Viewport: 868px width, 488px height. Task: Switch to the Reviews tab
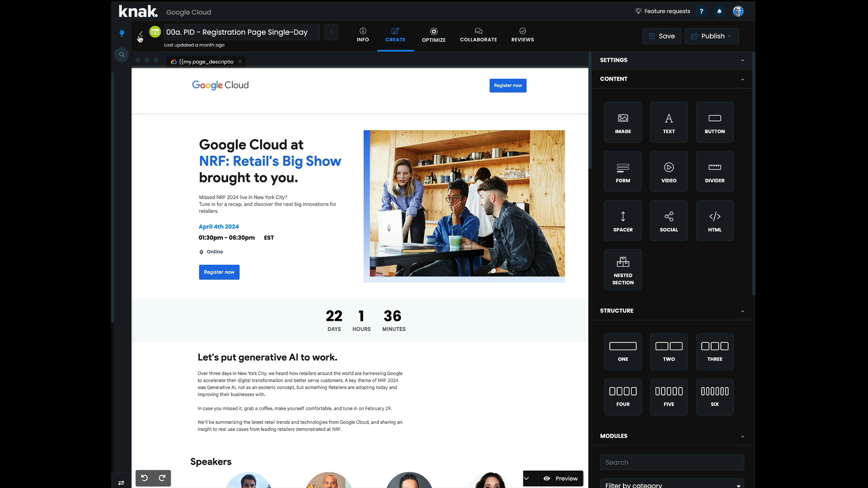523,35
